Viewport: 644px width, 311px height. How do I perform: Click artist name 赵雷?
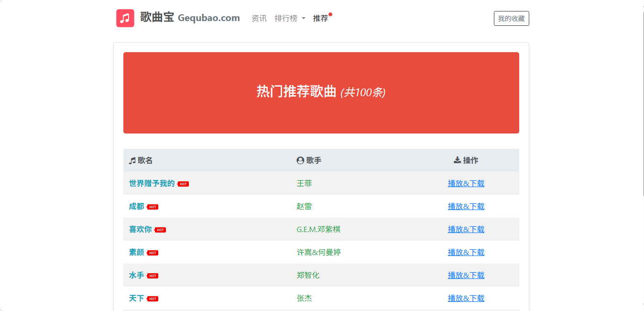[304, 207]
